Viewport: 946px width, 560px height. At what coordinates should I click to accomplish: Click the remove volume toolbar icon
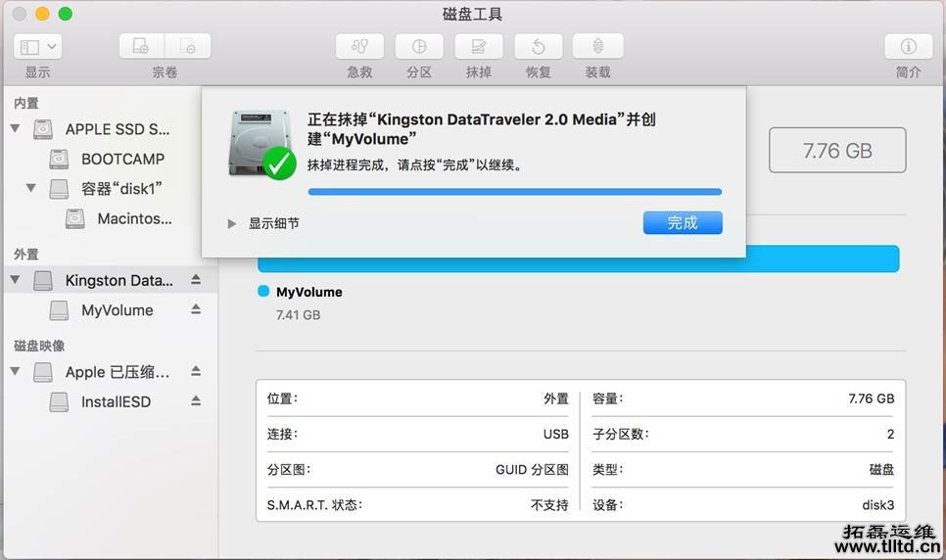(188, 46)
